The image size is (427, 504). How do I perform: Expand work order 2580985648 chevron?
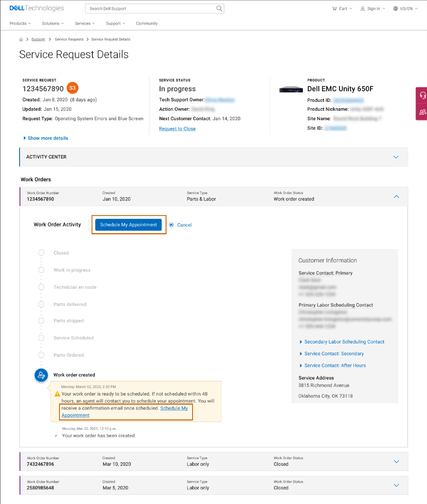396,485
